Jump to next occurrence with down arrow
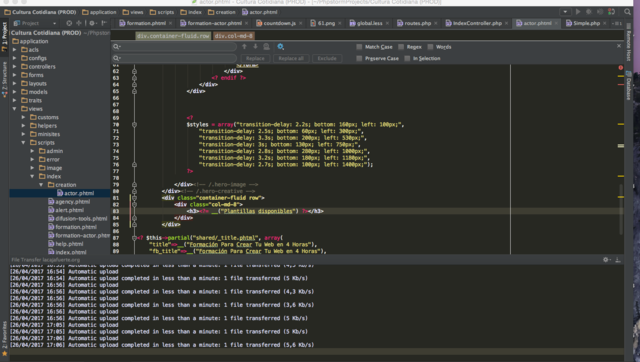The image size is (640, 362). tap(255, 47)
